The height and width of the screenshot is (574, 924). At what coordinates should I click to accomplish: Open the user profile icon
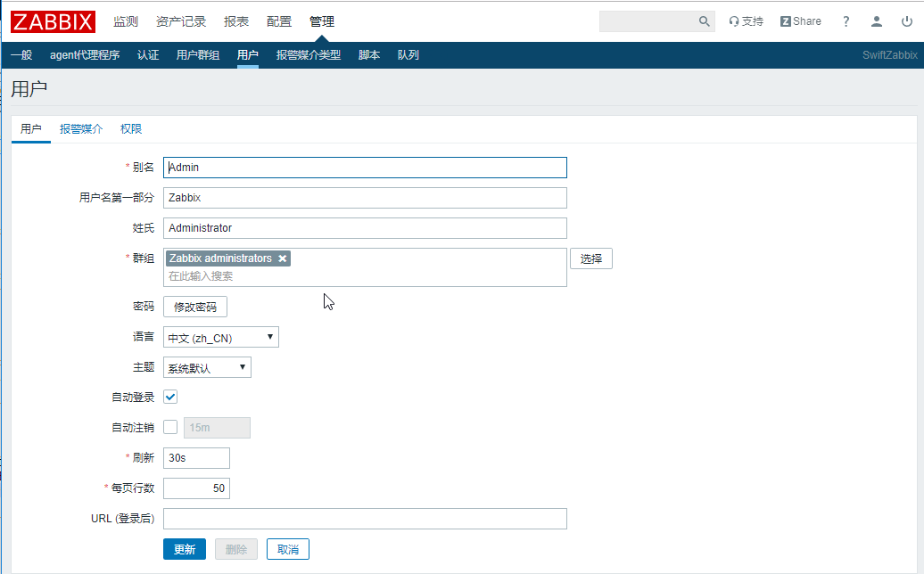click(876, 21)
